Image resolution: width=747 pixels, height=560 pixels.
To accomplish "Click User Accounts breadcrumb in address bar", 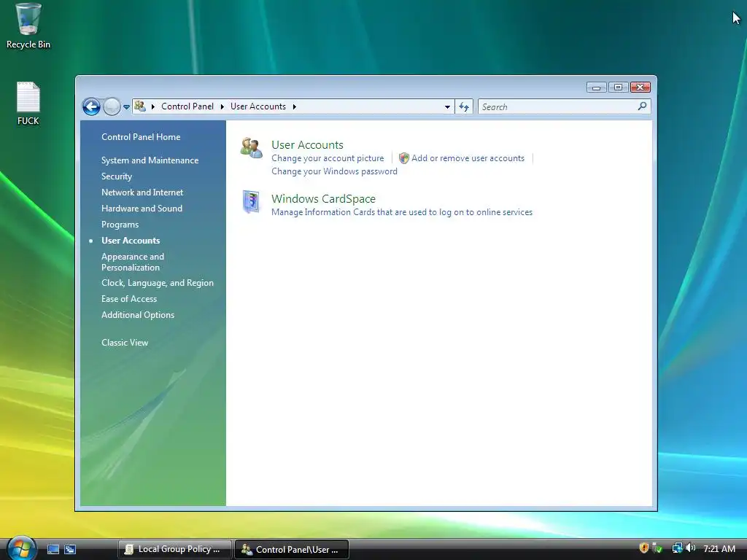I will [x=258, y=106].
